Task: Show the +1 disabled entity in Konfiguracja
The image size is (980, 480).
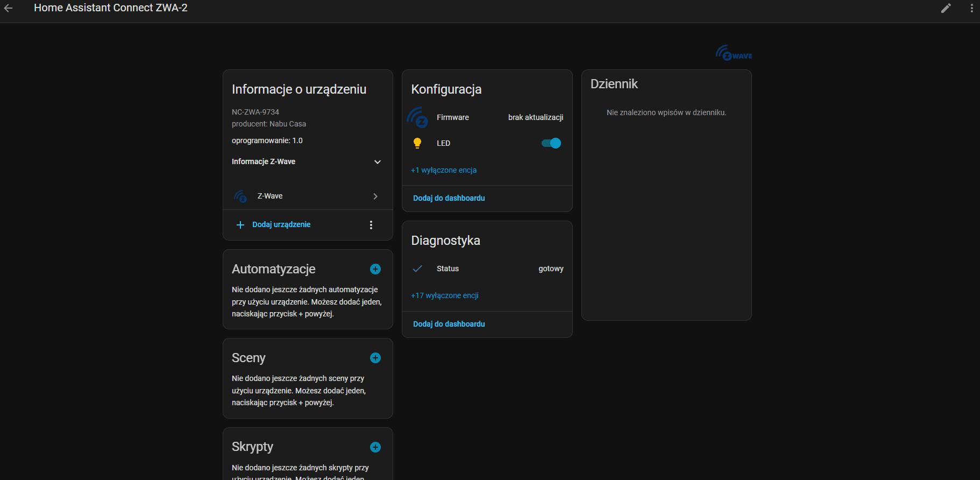Action: click(x=444, y=170)
